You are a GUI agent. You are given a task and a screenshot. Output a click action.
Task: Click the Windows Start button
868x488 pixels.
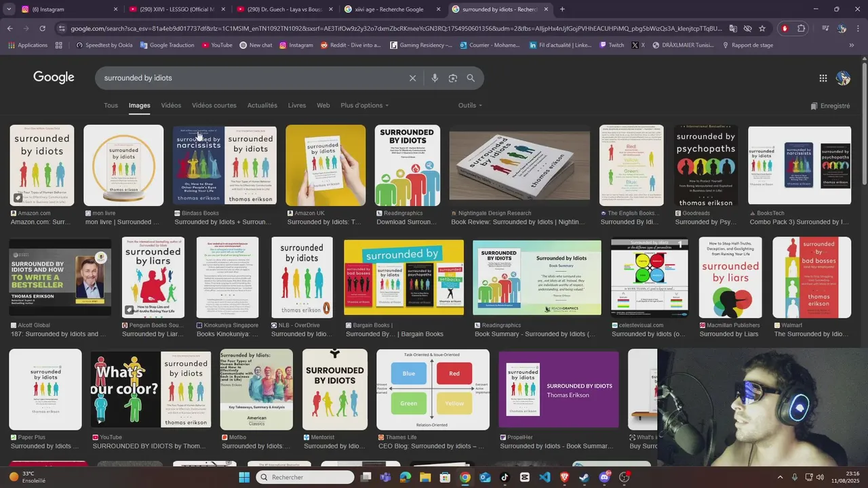244,477
